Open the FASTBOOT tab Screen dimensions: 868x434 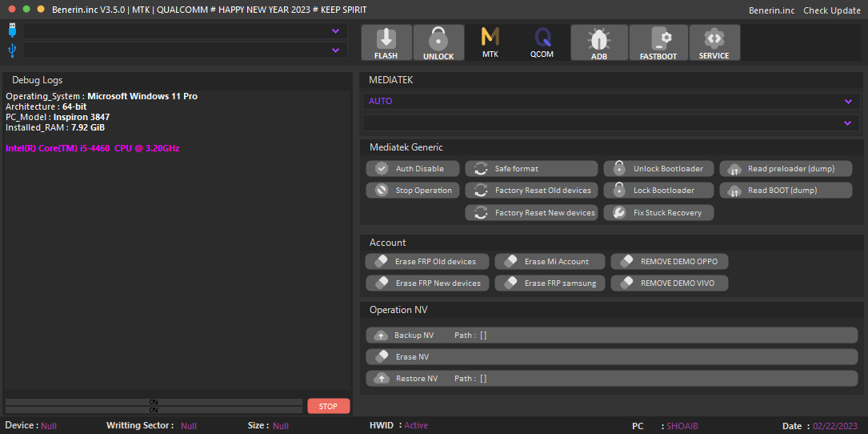658,42
